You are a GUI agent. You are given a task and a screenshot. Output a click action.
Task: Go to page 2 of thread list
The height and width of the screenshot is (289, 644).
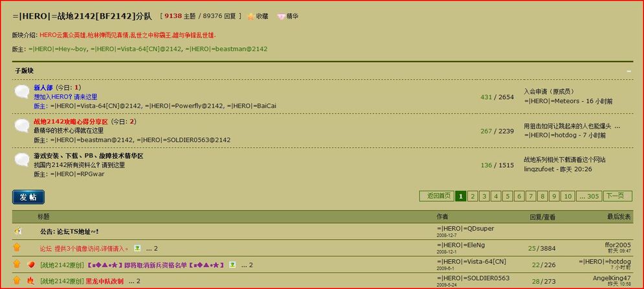[472, 196]
